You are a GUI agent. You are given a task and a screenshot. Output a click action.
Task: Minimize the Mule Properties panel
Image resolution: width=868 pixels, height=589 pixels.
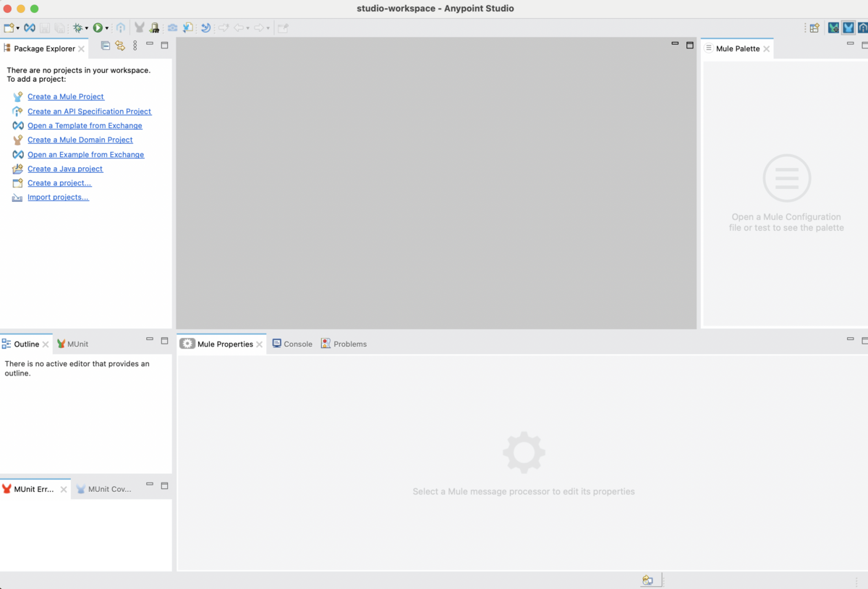point(851,339)
